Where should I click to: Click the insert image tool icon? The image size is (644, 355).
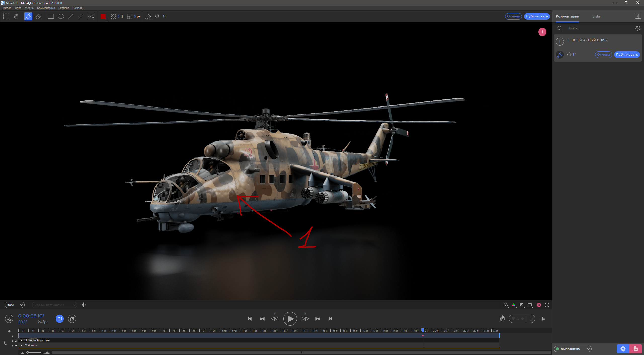click(x=91, y=16)
